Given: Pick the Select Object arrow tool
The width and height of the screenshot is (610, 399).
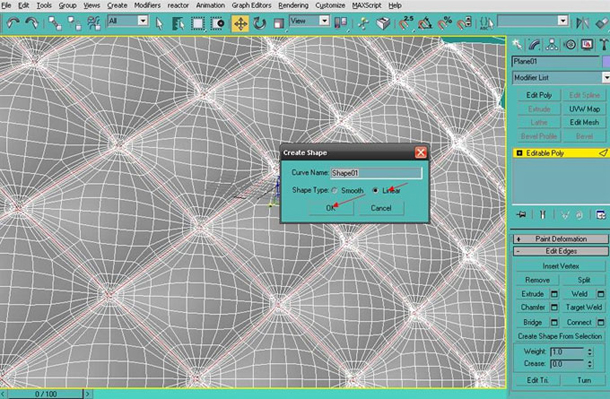Looking at the screenshot, I should coord(159,23).
